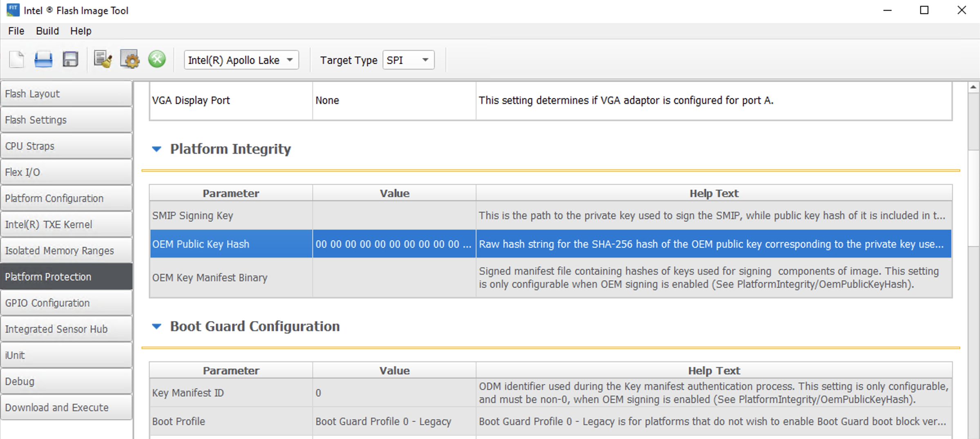
Task: Click the OEM Key Manifest Binary value field
Action: pos(394,278)
